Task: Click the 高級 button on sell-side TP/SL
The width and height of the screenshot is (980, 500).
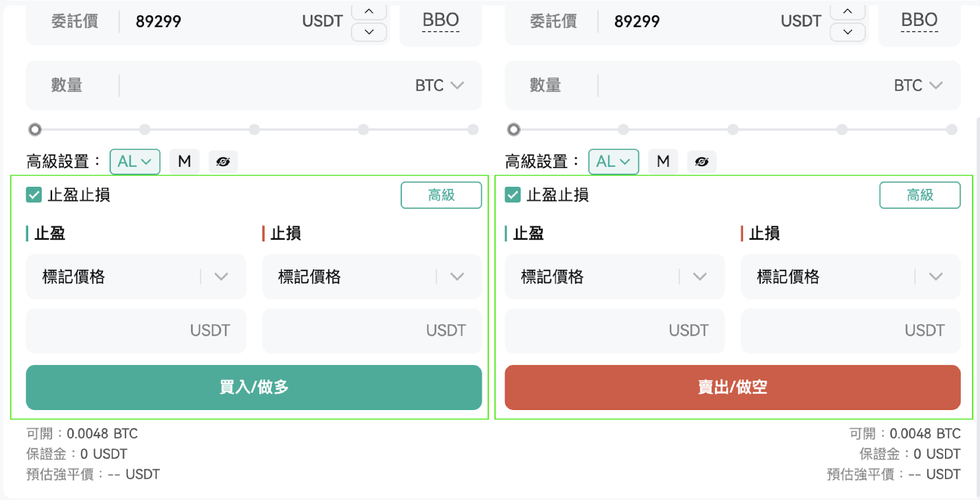Action: pos(920,195)
